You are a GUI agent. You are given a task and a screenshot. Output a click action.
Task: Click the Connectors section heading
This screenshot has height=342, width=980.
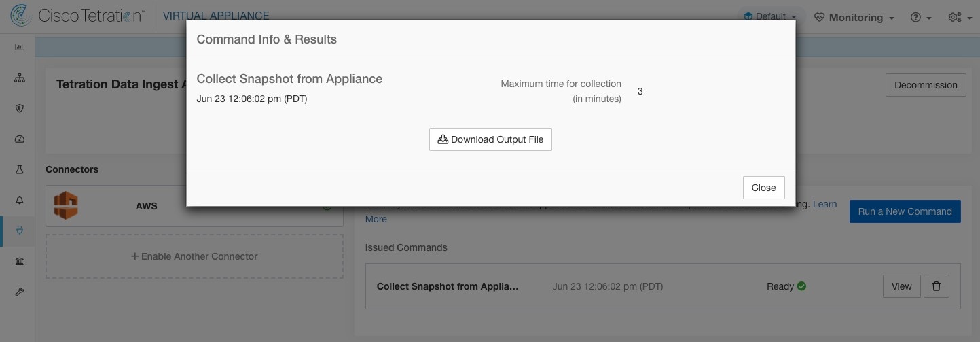click(72, 169)
